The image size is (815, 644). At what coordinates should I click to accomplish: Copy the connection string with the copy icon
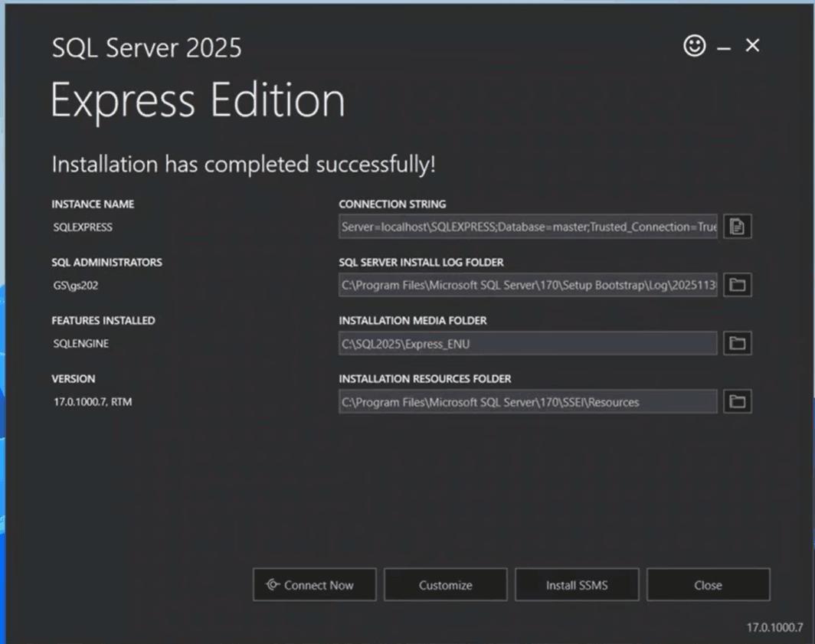[737, 227]
